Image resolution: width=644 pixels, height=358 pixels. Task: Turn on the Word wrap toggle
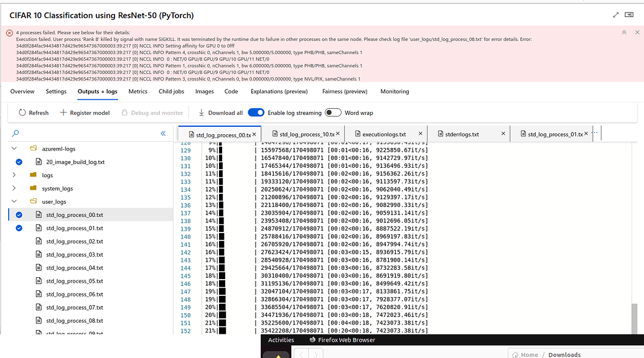tap(333, 112)
